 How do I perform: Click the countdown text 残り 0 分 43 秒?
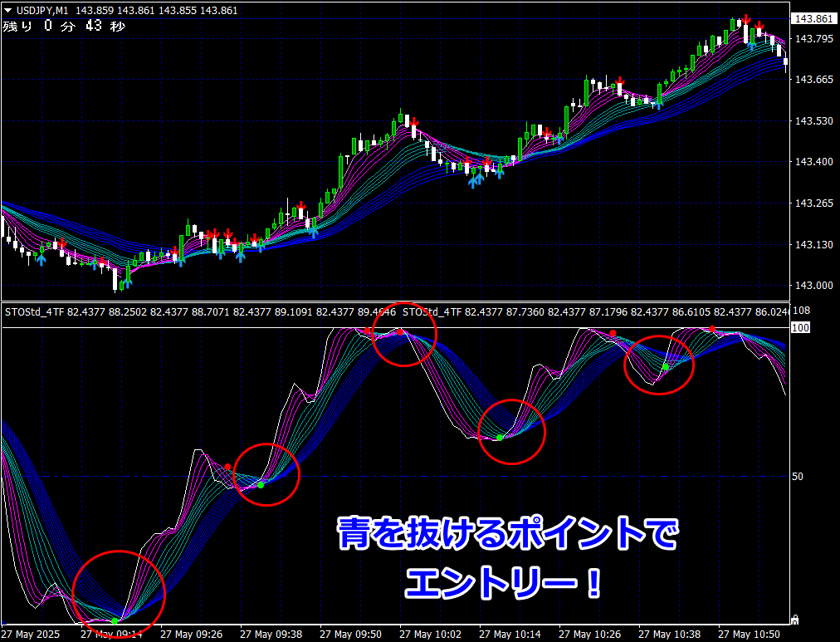click(x=64, y=26)
